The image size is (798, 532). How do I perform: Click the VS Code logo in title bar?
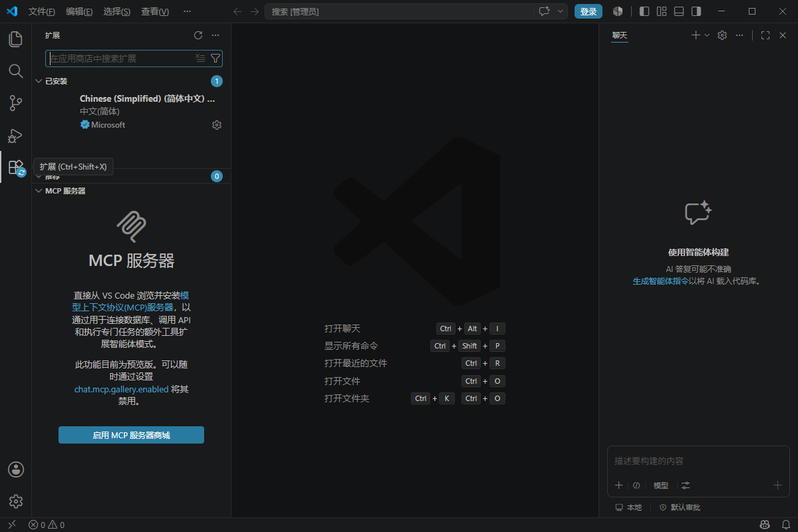pos(11,11)
